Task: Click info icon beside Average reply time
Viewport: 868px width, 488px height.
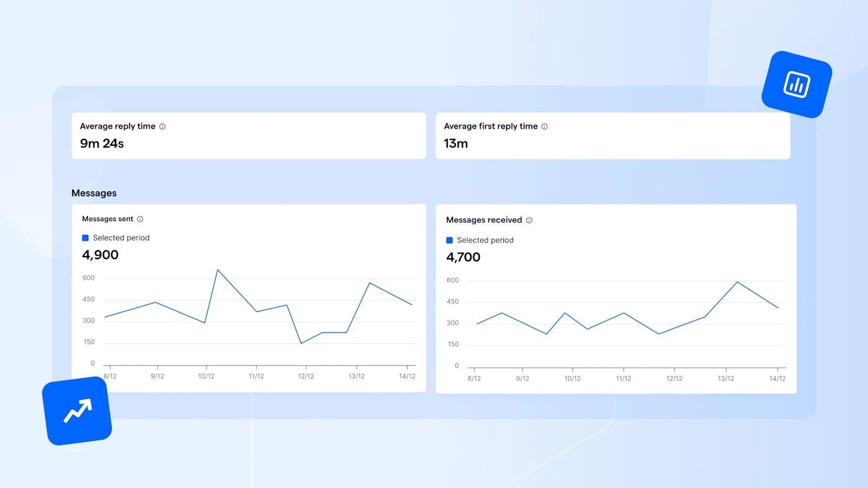Action: pyautogui.click(x=162, y=126)
